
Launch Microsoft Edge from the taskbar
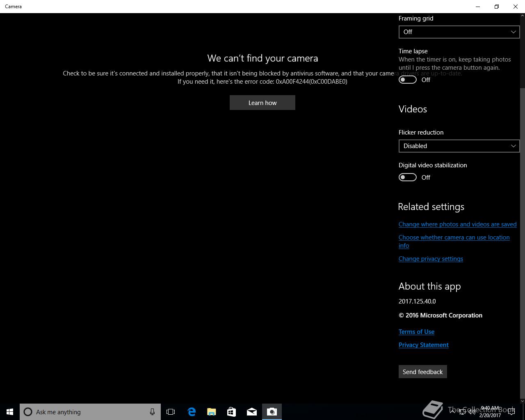tap(192, 412)
